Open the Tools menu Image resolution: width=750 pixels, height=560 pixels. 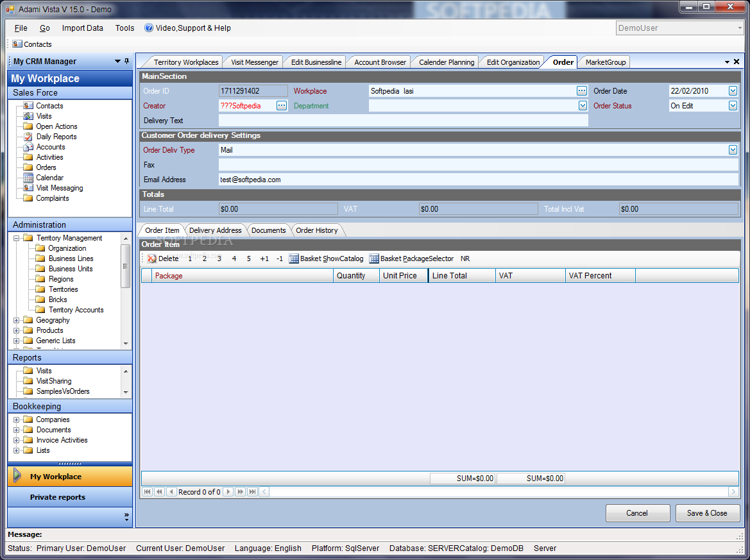pos(124,28)
